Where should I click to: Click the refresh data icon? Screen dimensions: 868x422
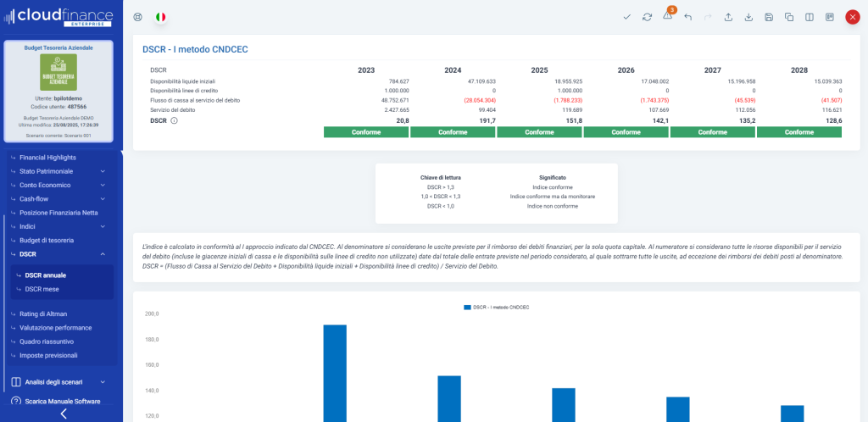(648, 17)
